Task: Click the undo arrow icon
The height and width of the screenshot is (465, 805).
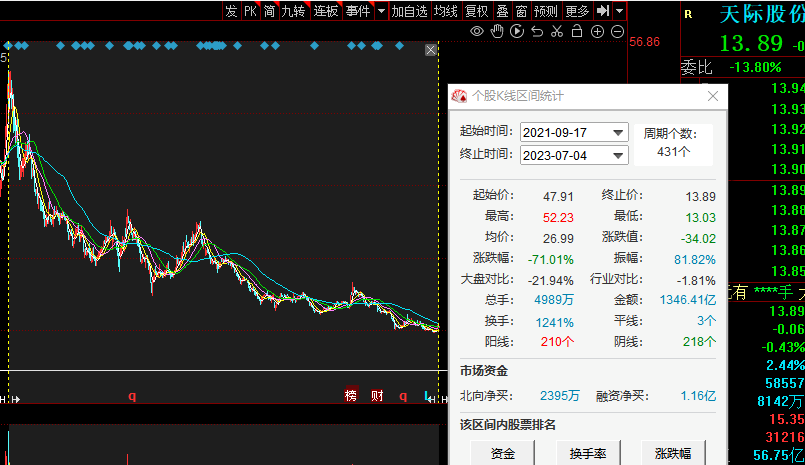Action: [x=537, y=31]
